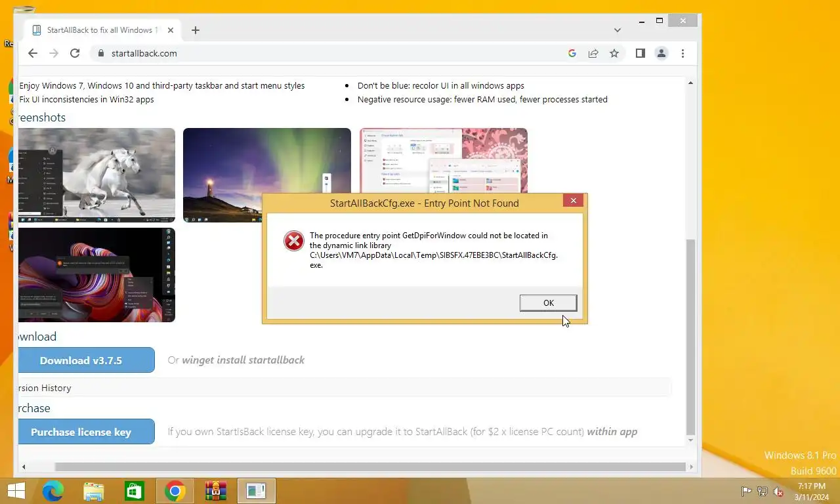Open the tab search dropdown chevron
The height and width of the screenshot is (504, 840).
[618, 30]
